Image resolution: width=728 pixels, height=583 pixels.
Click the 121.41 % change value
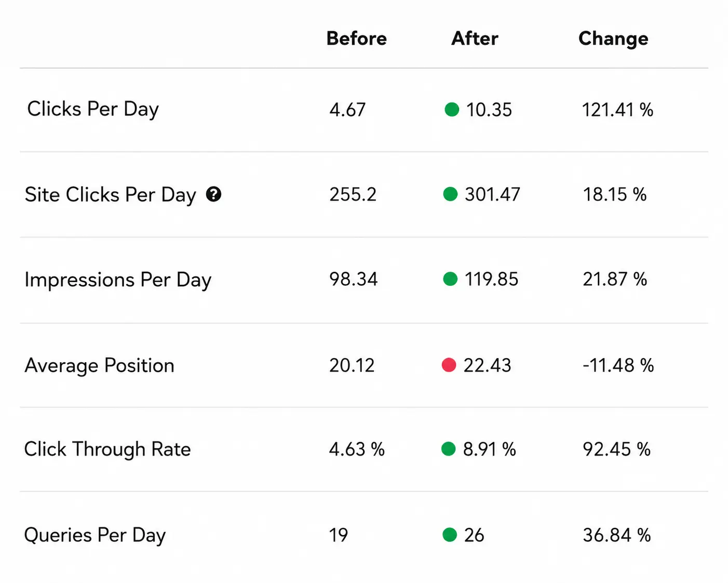pos(617,110)
